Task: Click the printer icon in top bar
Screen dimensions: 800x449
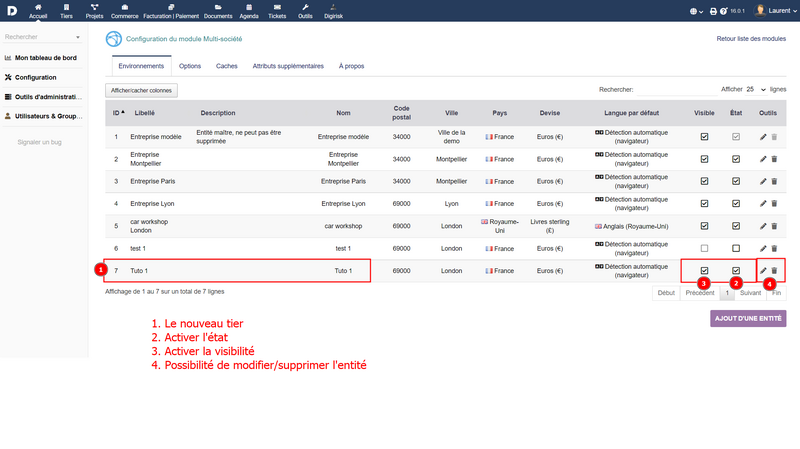Action: (713, 11)
